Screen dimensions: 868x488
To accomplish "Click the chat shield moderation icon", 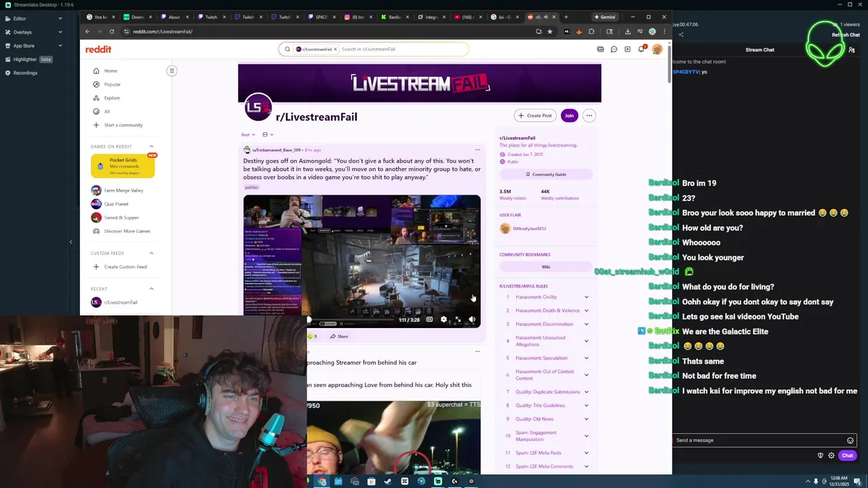I will click(x=821, y=455).
